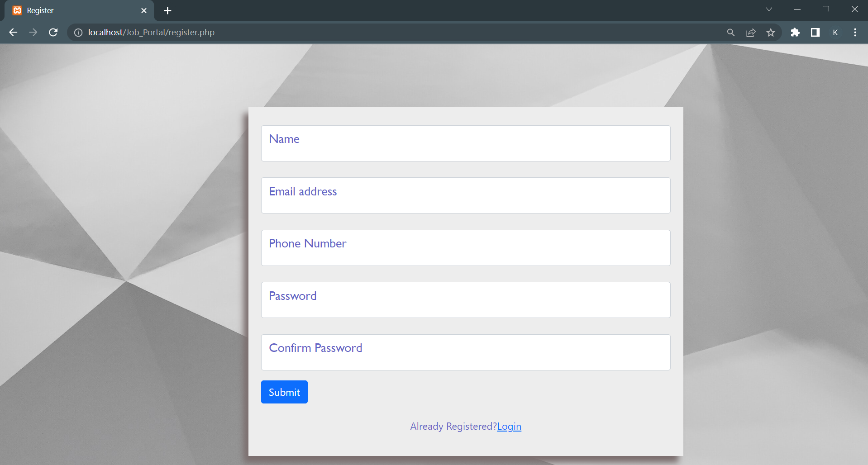Open the browser three-dot menu
Image resolution: width=868 pixels, height=465 pixels.
click(855, 32)
